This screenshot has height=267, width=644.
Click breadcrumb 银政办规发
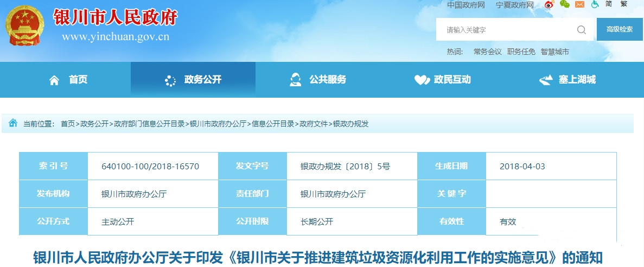tap(350, 124)
